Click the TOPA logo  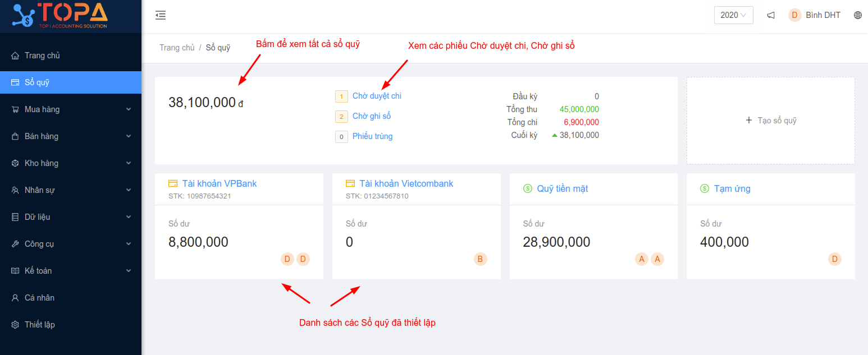coord(60,16)
